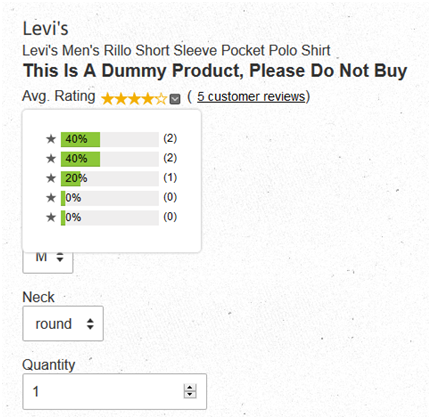Viewport: 429px width, 419px height.
Task: Open the size dropdown showing M
Action: tap(48, 262)
